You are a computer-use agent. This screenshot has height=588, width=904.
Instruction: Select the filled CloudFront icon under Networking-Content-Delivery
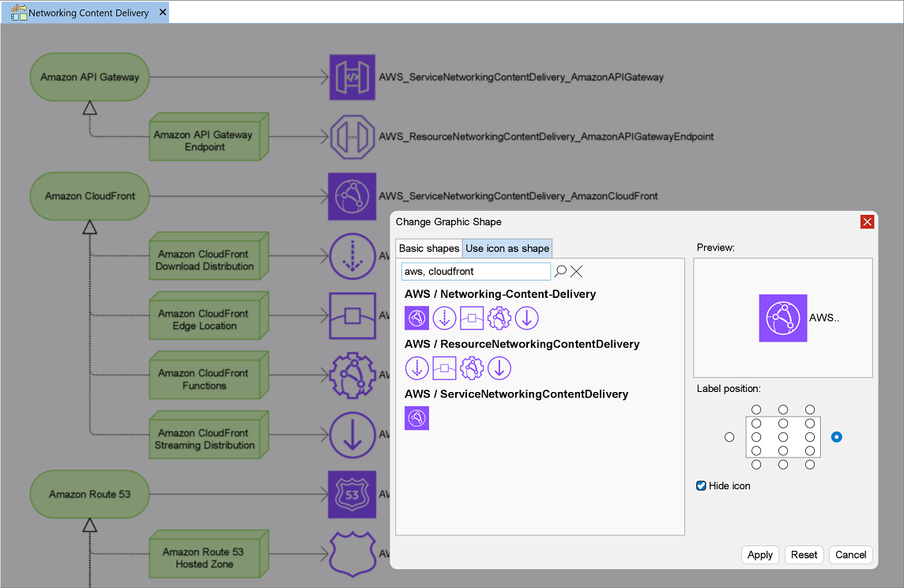click(x=416, y=318)
